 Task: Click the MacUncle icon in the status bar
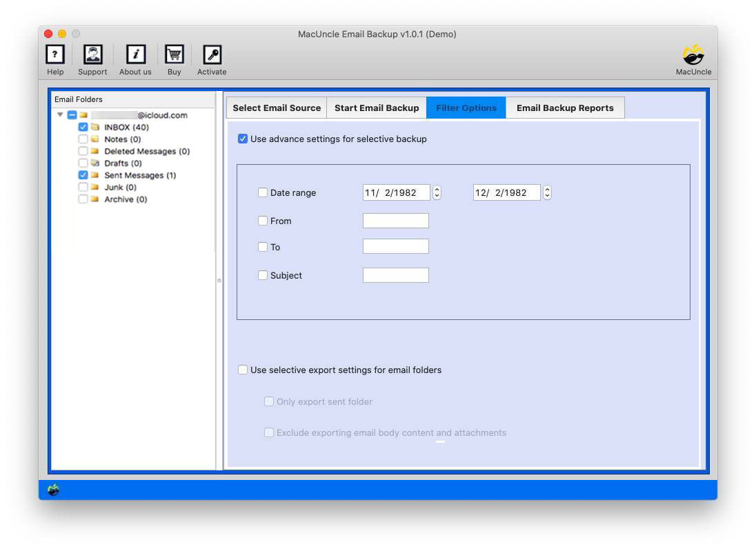click(53, 489)
